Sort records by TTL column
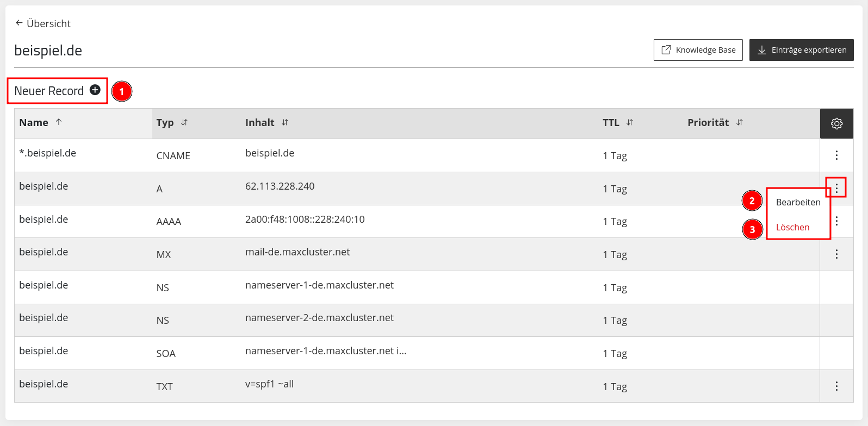The width and height of the screenshot is (868, 426). point(630,122)
